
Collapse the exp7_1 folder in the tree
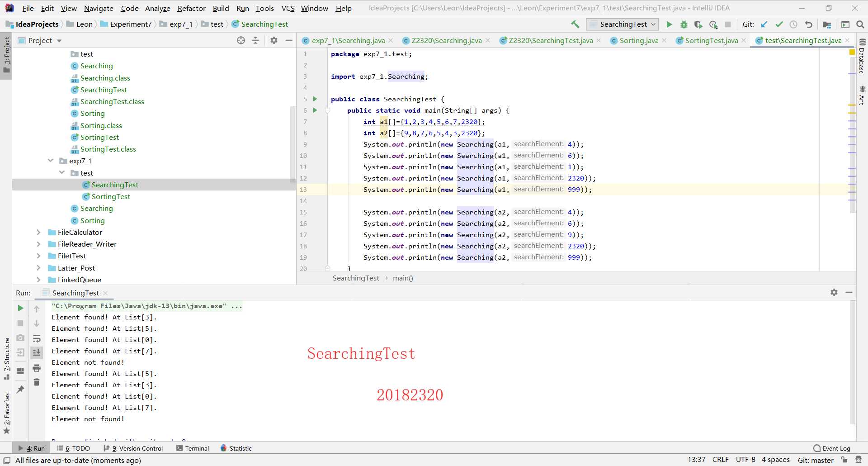pos(51,161)
